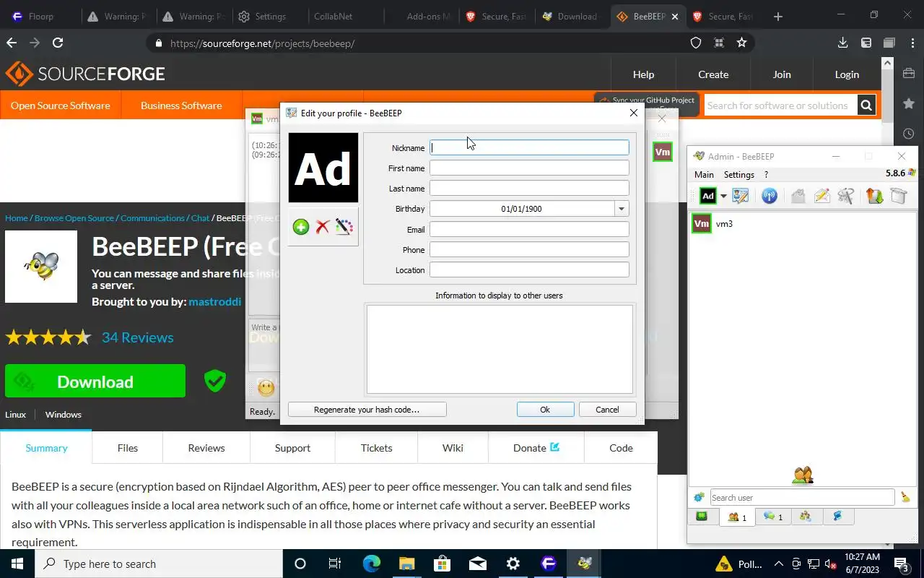Open a new browser tab with plus button

[x=777, y=16]
